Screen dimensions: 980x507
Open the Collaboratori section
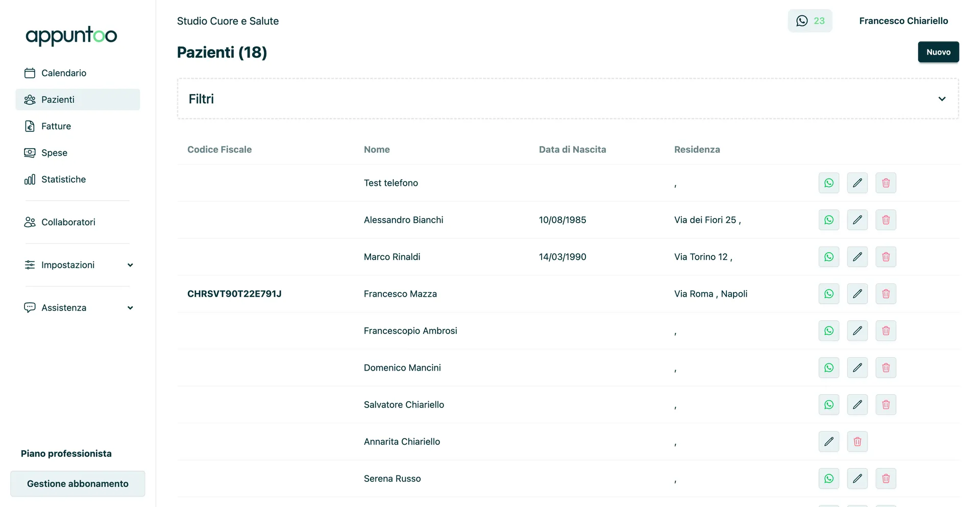pyautogui.click(x=68, y=222)
